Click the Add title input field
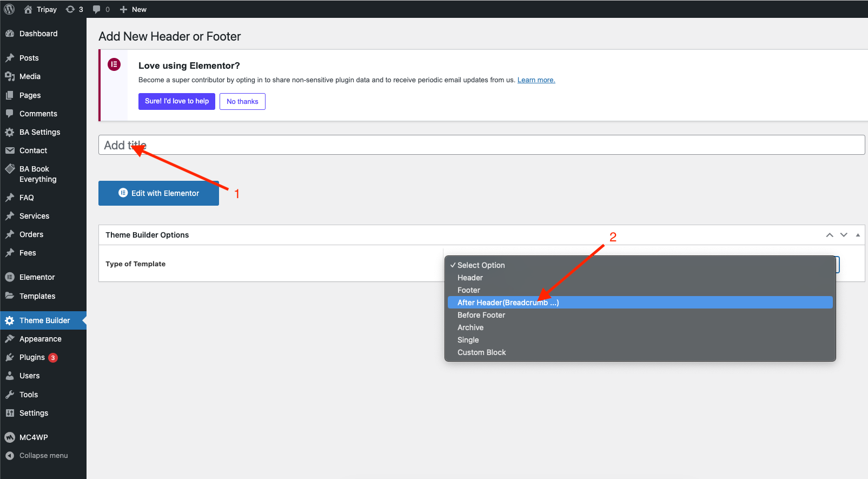 (481, 145)
